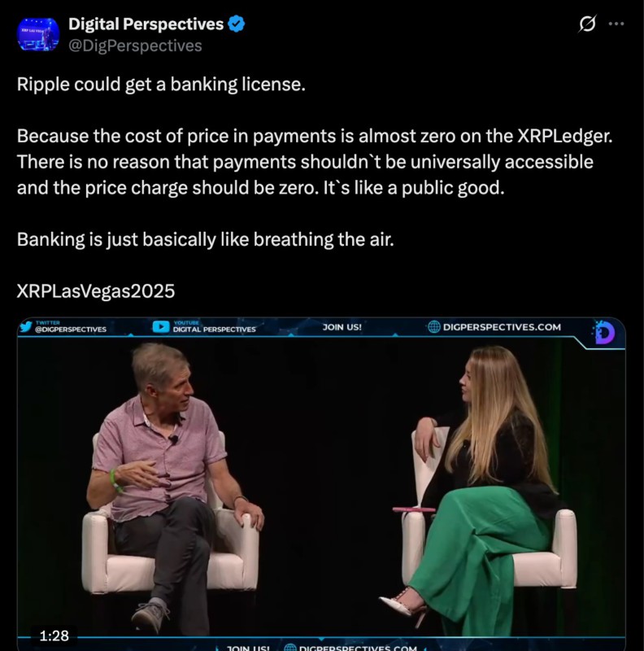The image size is (644, 651).
Task: Click the bottom JOIN US! banner text
Action: pyautogui.click(x=248, y=648)
